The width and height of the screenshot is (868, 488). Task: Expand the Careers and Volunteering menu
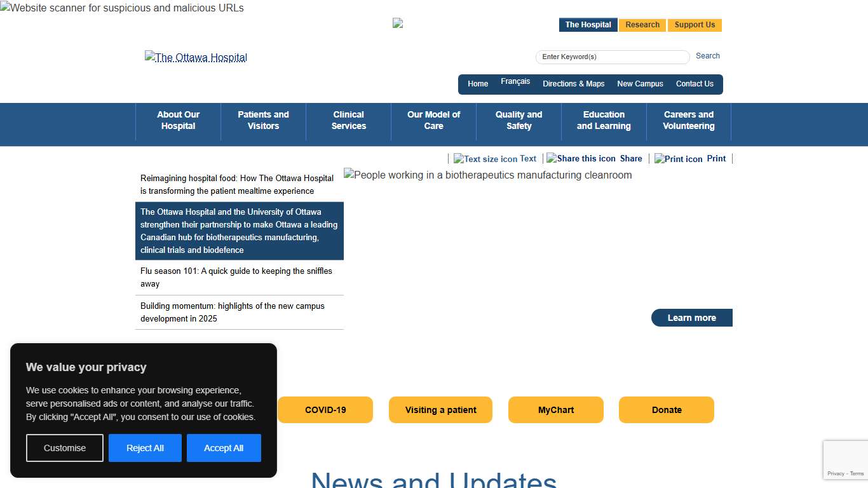(689, 121)
